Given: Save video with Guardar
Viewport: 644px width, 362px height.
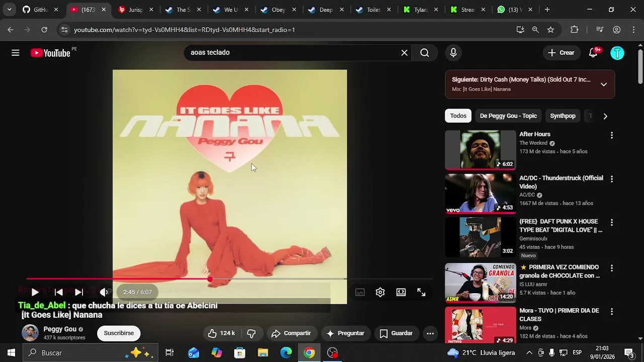Looking at the screenshot, I should click(396, 333).
